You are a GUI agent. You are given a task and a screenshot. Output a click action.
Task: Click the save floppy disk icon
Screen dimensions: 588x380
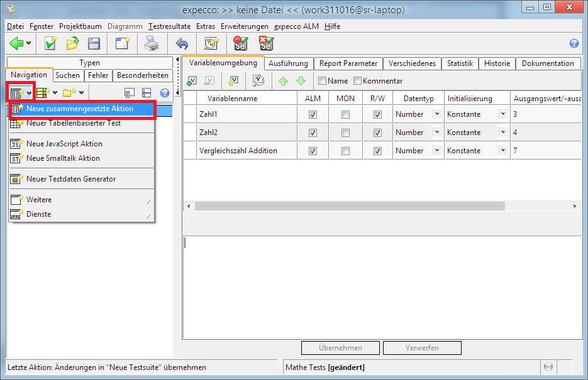pyautogui.click(x=94, y=43)
